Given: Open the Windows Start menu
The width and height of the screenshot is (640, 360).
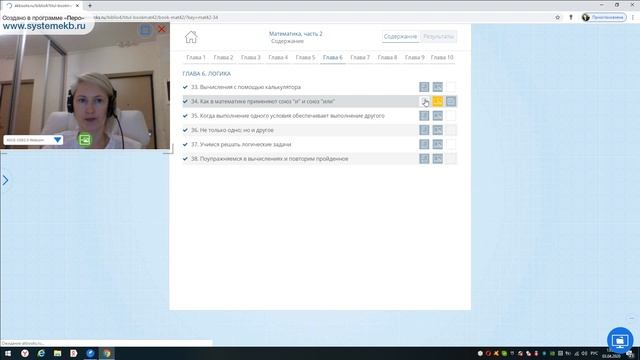Looking at the screenshot, I should (x=8, y=353).
